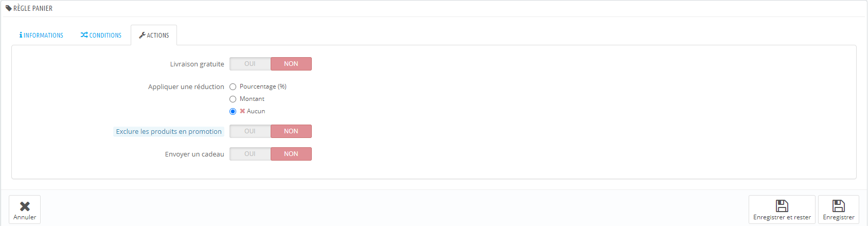Switch to the Informations tab
Screen dimensions: 868x226
[41, 35]
